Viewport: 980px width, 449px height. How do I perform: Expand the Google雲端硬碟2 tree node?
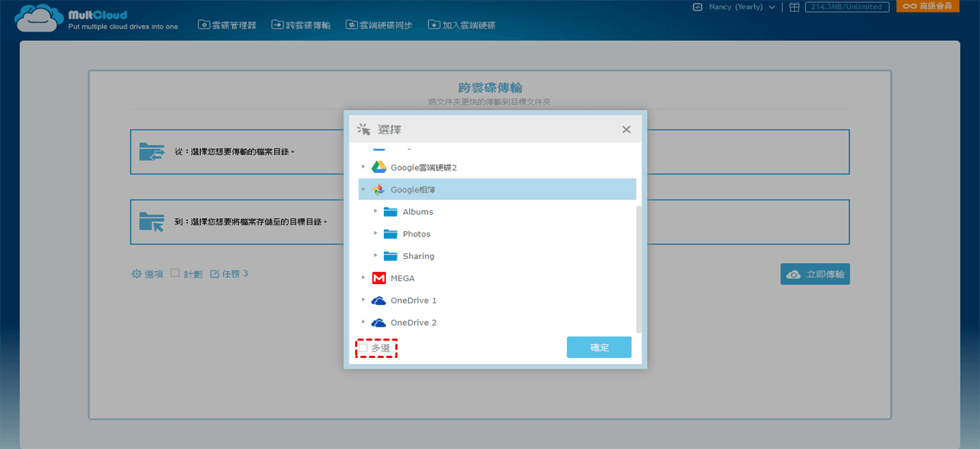click(363, 167)
